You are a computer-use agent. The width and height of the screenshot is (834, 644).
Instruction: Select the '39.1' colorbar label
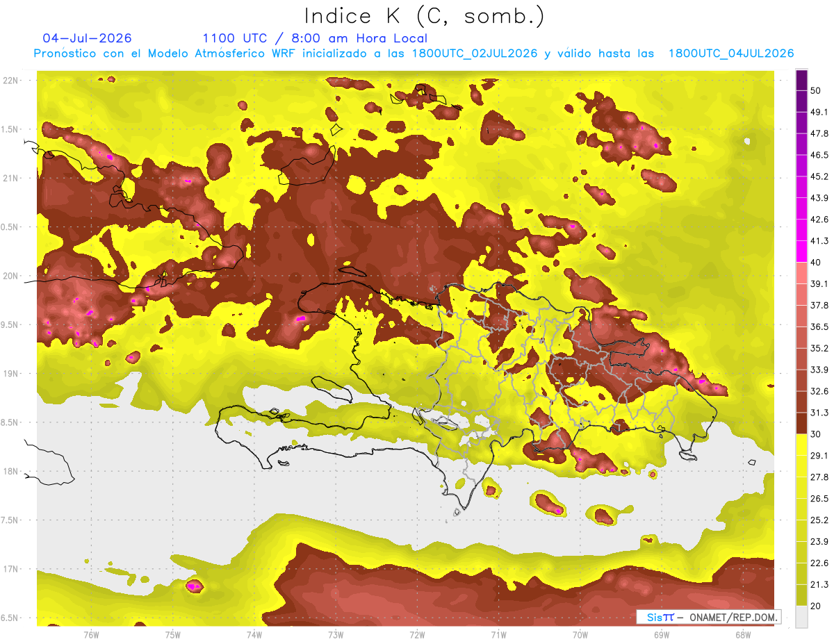[819, 283]
